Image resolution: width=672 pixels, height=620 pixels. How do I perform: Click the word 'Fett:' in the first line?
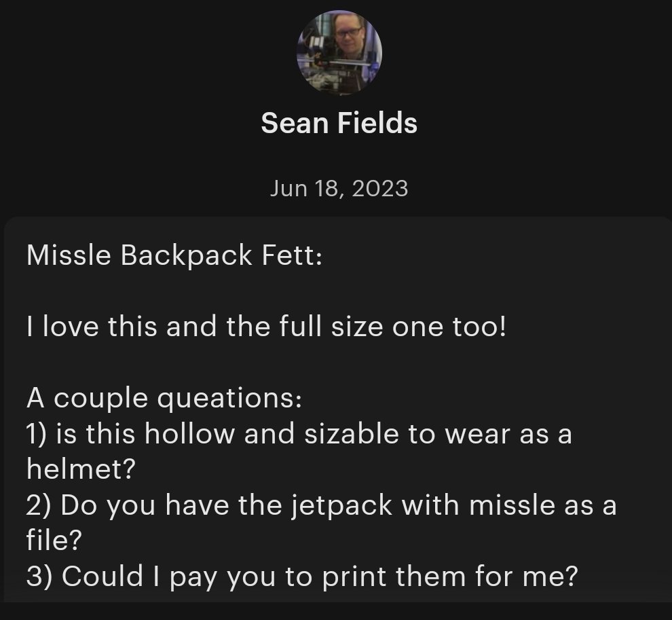click(x=292, y=255)
